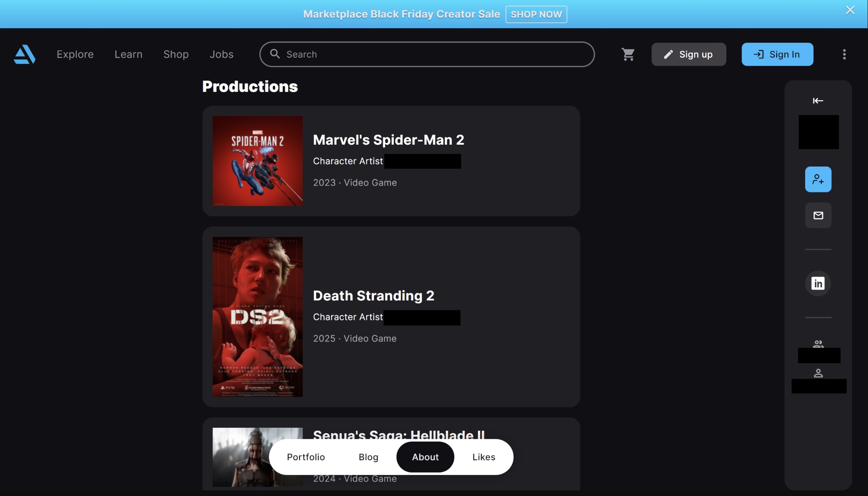Select the Likes tab
Image resolution: width=868 pixels, height=496 pixels.
click(x=483, y=457)
